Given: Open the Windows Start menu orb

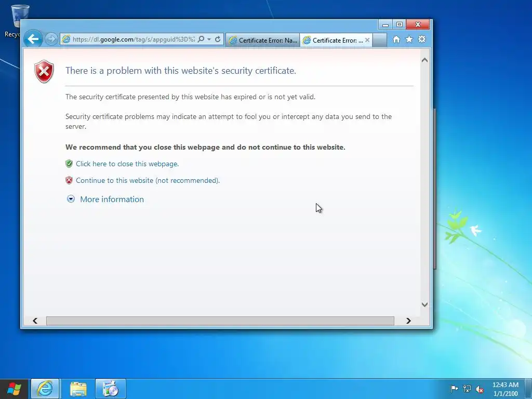Looking at the screenshot, I should coord(14,389).
